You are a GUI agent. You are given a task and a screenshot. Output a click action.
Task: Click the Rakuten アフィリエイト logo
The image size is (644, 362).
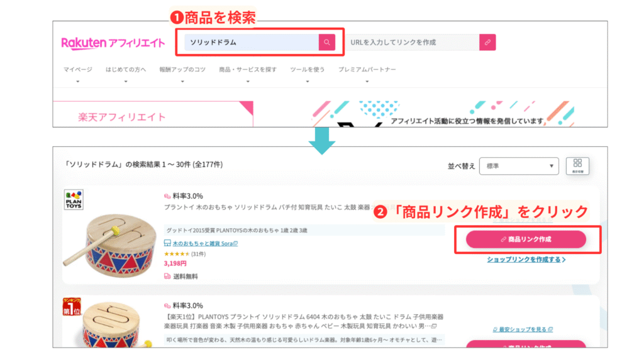click(113, 43)
